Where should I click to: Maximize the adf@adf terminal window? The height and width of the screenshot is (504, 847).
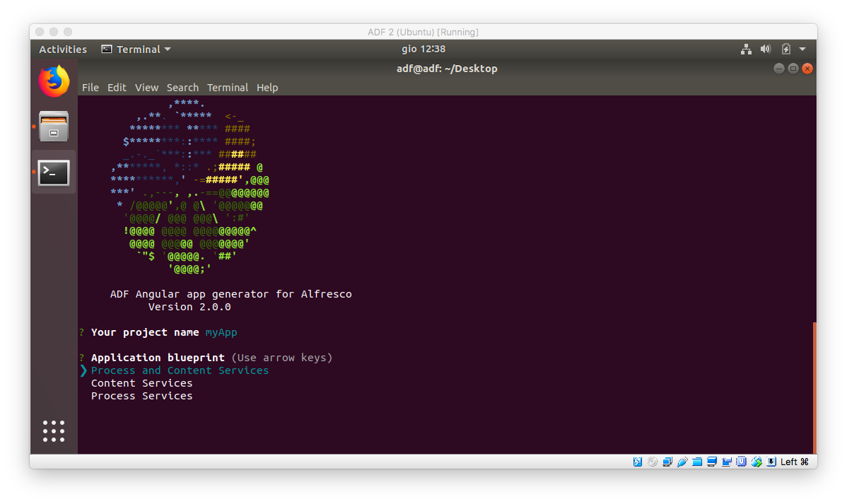pos(793,69)
